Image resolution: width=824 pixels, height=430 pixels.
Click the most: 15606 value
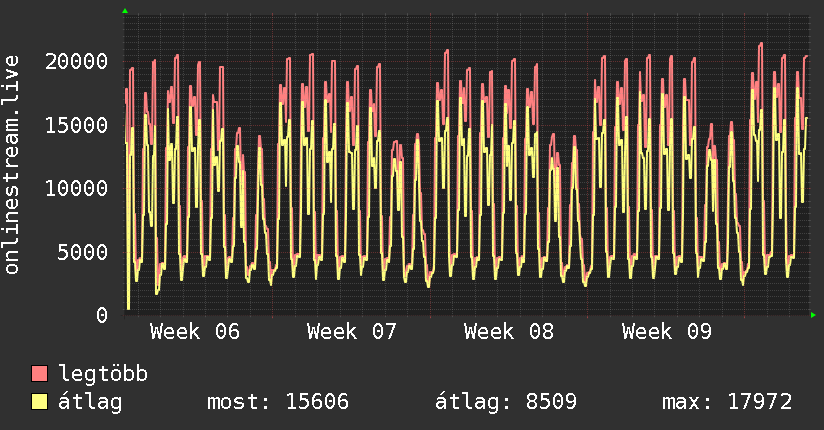coord(277,402)
